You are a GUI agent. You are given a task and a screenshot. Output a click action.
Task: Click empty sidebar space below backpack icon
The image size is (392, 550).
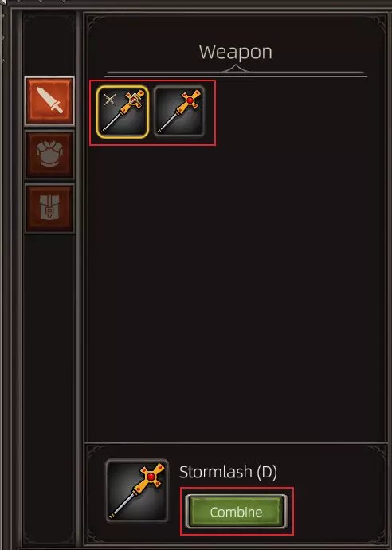[49, 386]
